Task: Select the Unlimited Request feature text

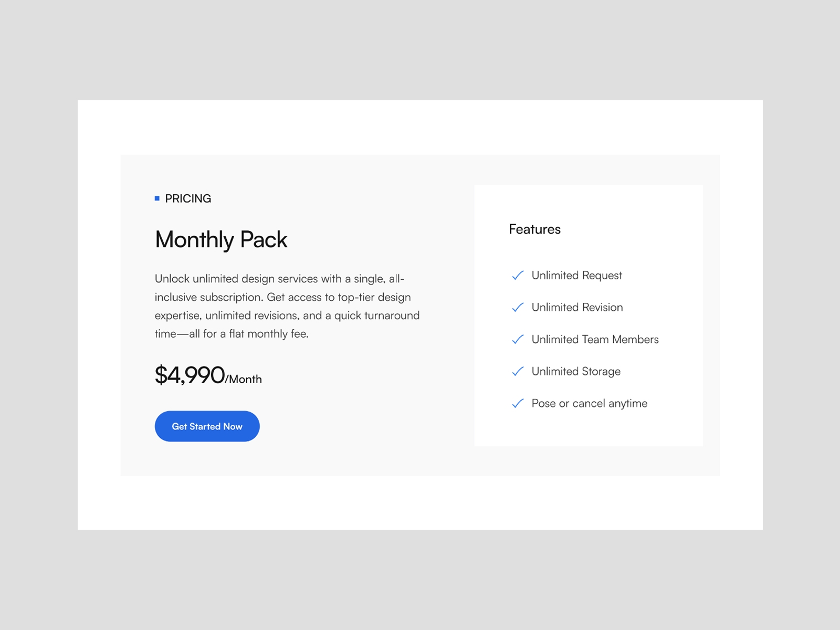Action: tap(576, 276)
